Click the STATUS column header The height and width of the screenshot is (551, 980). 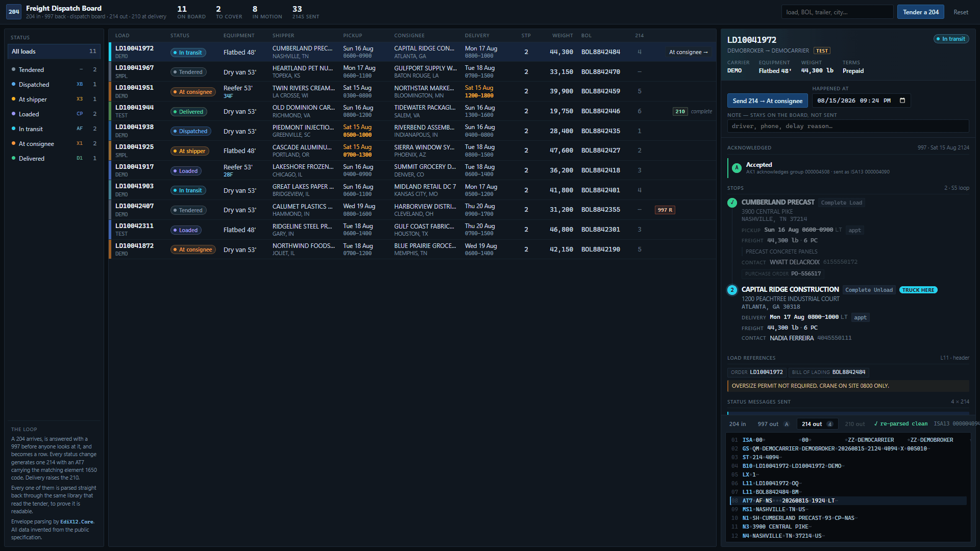tap(180, 36)
